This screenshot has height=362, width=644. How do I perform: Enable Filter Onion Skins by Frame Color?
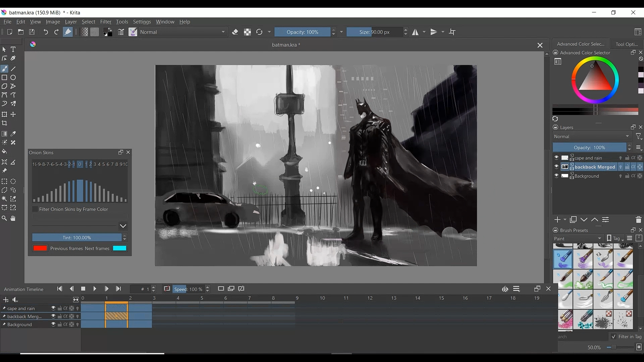point(35,209)
